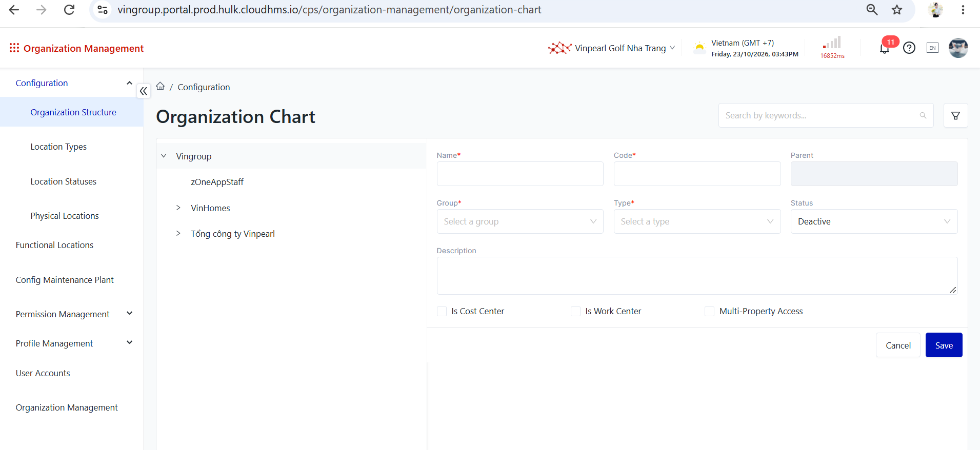Click the Configuration breadcrumb link
Screen dimensions: 980x450
pos(204,87)
